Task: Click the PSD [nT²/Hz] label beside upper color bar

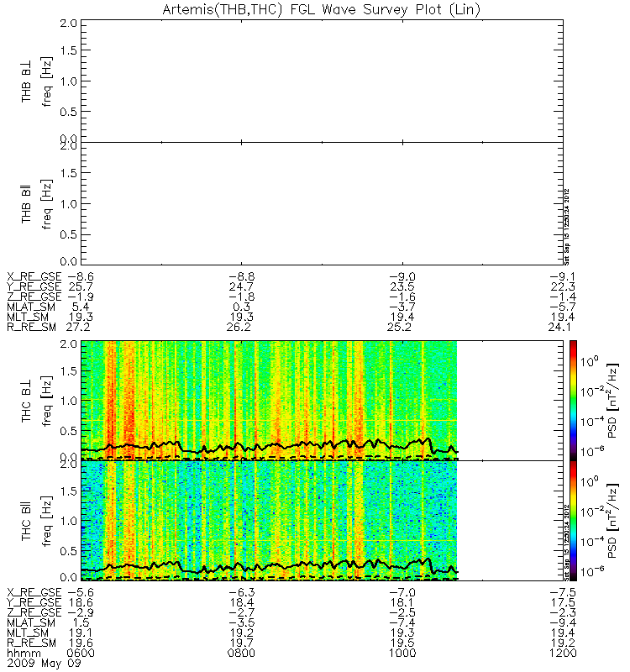Action: [x=612, y=401]
